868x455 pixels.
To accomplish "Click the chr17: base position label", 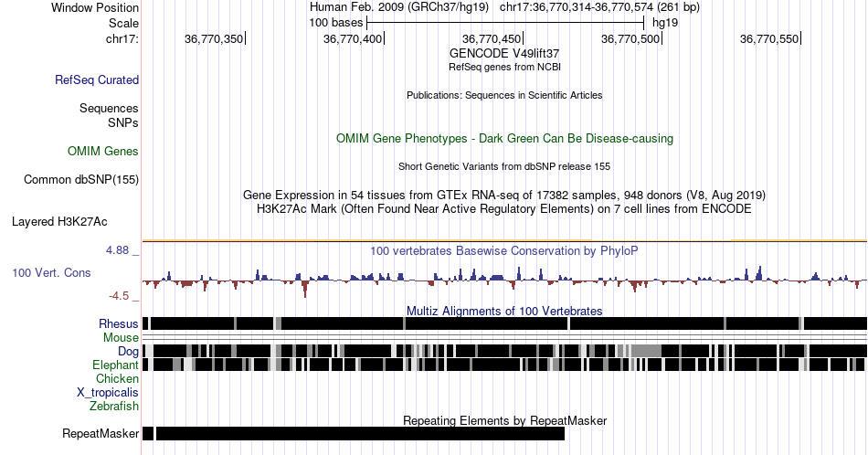I will click(122, 38).
